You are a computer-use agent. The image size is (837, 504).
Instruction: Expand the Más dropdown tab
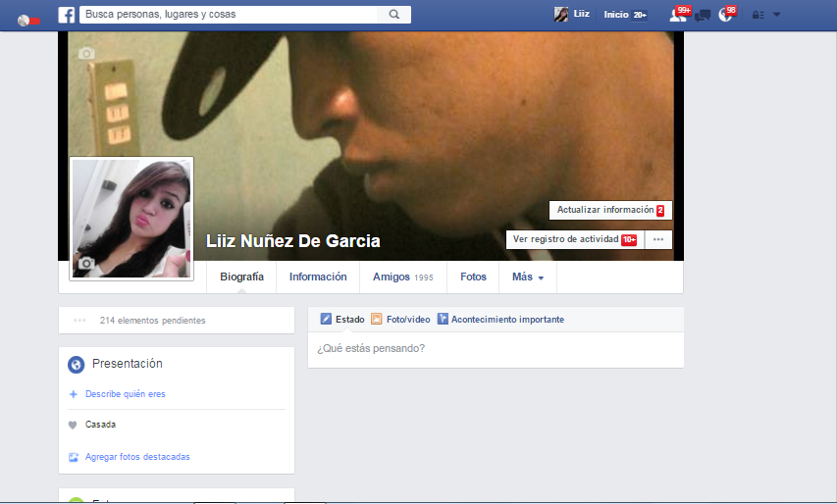527,277
